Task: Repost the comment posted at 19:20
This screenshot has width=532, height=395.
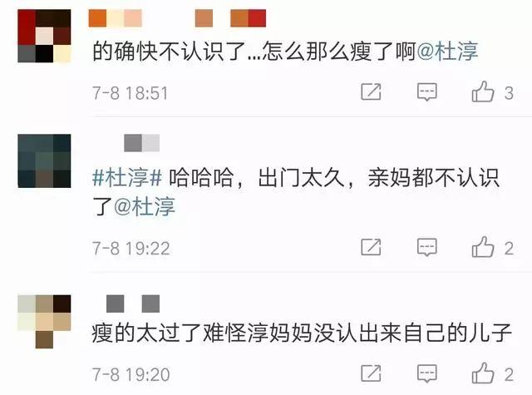Action: pos(371,373)
